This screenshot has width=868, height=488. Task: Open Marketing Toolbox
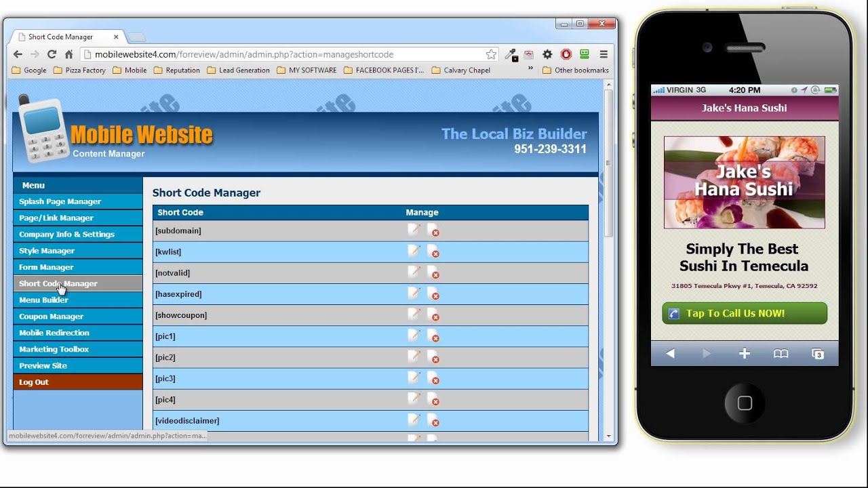(78, 349)
